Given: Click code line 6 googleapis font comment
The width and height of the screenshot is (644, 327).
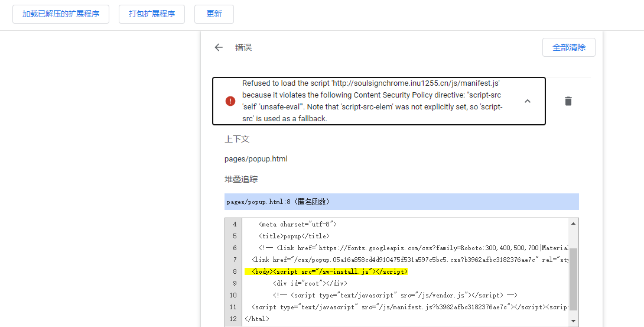Looking at the screenshot, I should (x=414, y=248).
